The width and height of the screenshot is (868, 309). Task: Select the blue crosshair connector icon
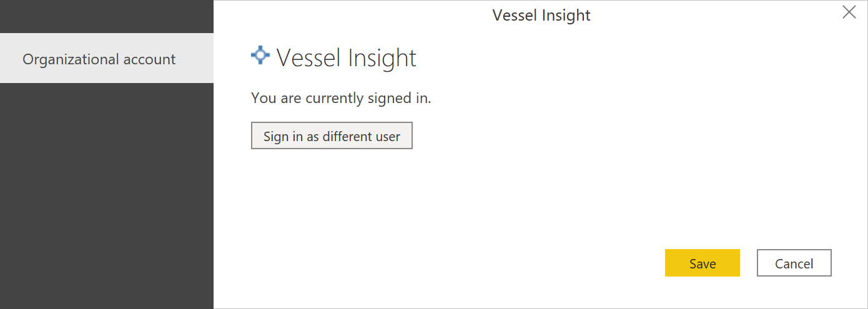[260, 56]
